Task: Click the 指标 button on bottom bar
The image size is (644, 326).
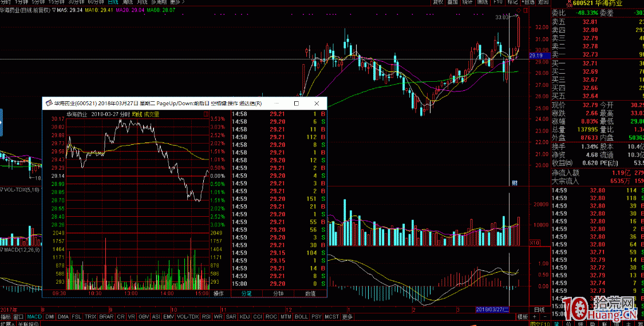Action: pyautogui.click(x=6, y=316)
